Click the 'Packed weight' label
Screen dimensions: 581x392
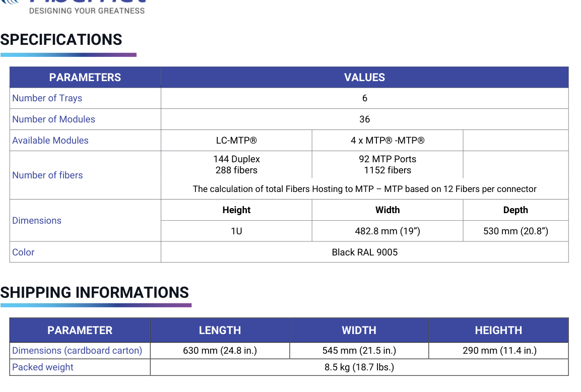click(43, 367)
